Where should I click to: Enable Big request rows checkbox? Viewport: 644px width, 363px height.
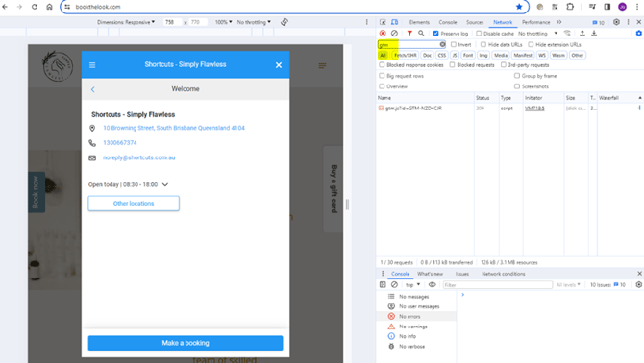coord(382,76)
